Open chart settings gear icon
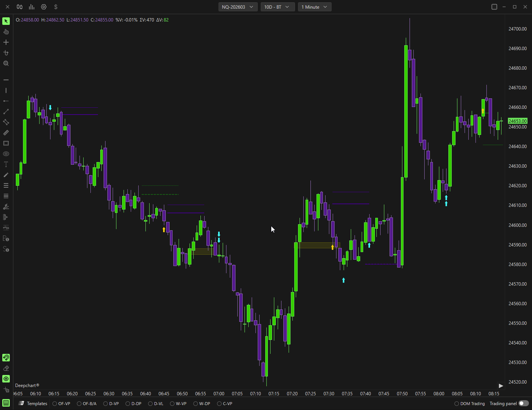 [x=44, y=7]
